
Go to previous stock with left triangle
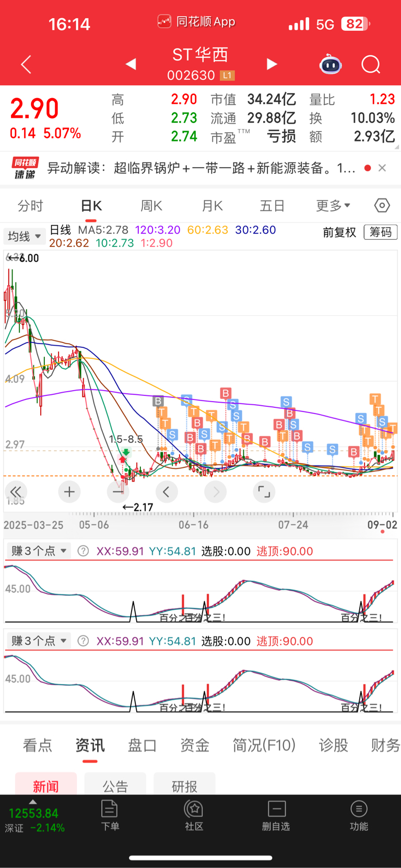click(x=131, y=64)
